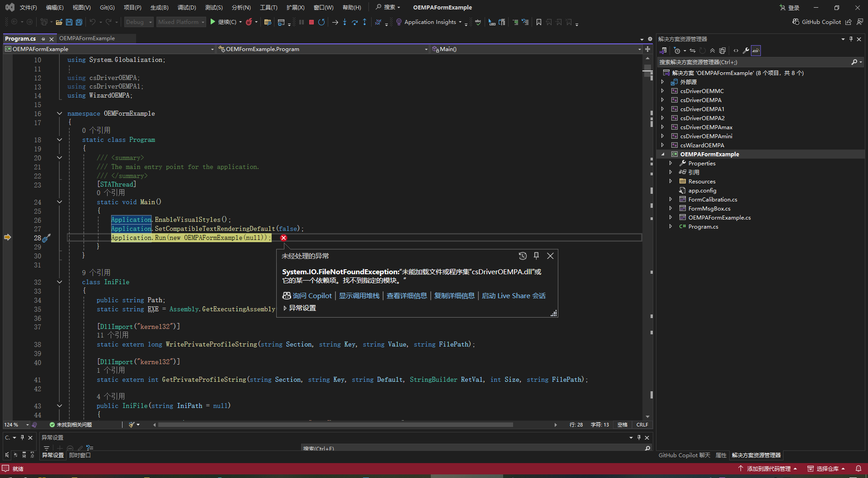
Task: Open the 扩展(X) menu
Action: tap(295, 7)
